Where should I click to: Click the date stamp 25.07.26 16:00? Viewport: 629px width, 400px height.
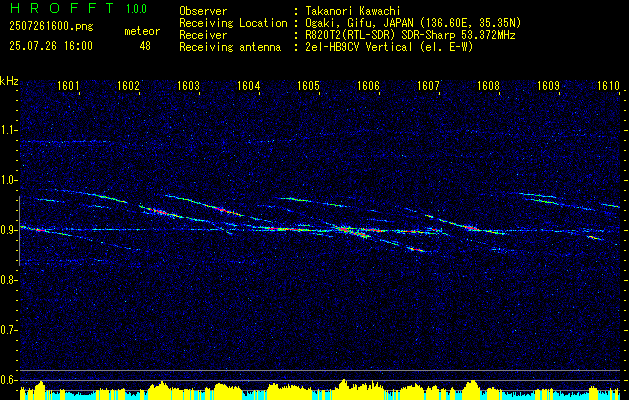click(x=51, y=46)
